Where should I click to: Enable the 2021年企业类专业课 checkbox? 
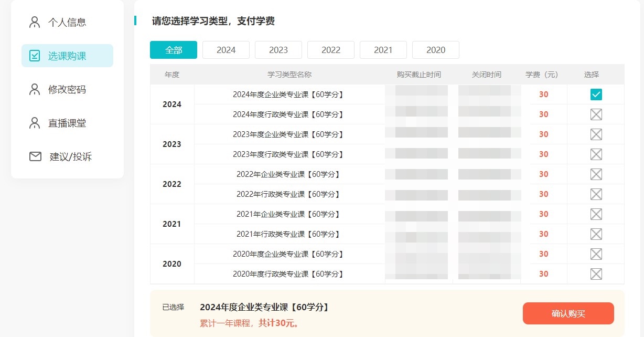point(596,214)
